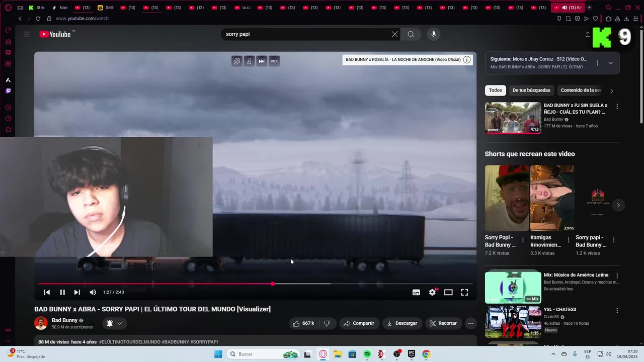The image size is (644, 362).
Task: Start voice search with microphone
Action: click(x=434, y=34)
